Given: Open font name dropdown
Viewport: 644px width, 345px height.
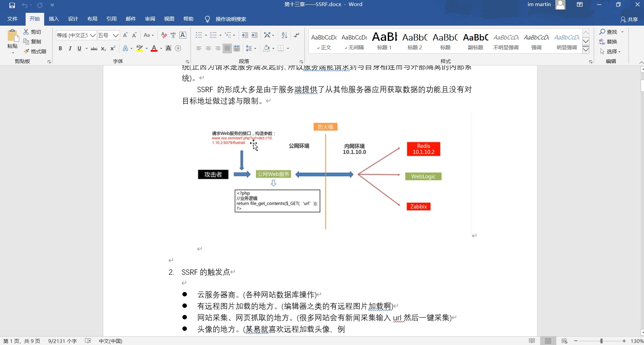Looking at the screenshot, I should coord(93,35).
